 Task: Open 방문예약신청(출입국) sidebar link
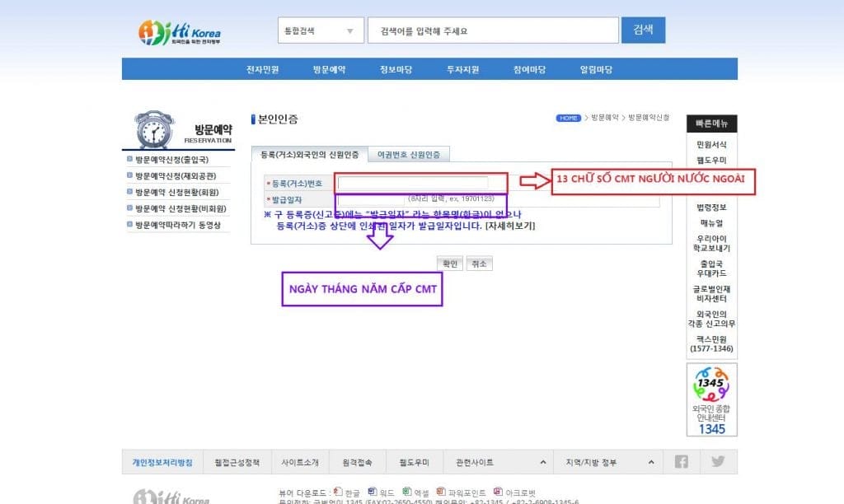pyautogui.click(x=171, y=159)
